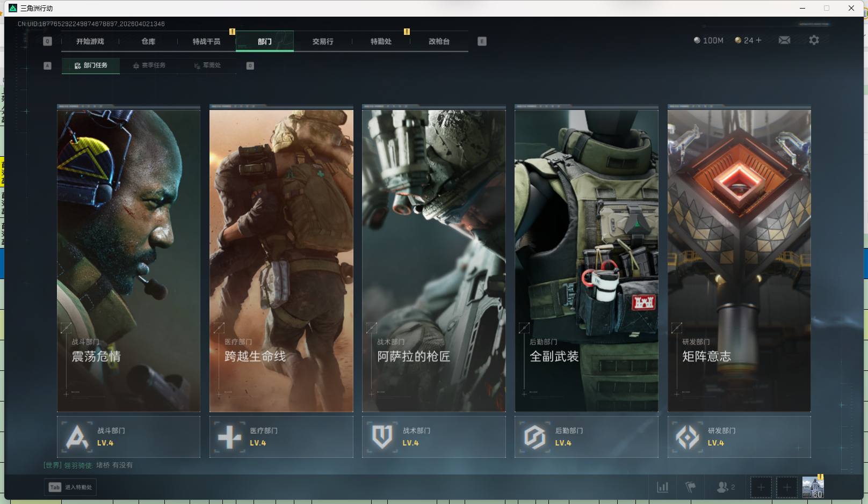The height and width of the screenshot is (504, 868).
Task: Open the 交易行 tab
Action: point(323,41)
